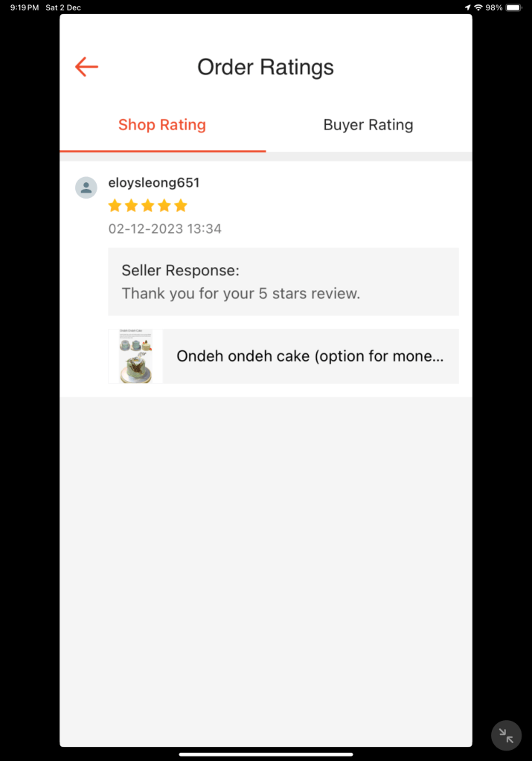Viewport: 532px width, 761px height.
Task: Tap the location arrow status icon
Action: pyautogui.click(x=467, y=7)
